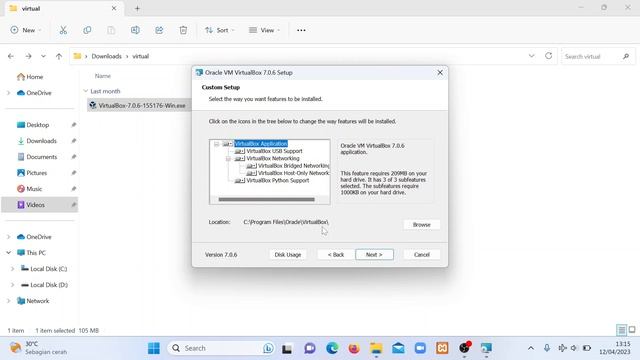This screenshot has width=640, height=360.
Task: Click the Name column header
Action: pyautogui.click(x=103, y=76)
